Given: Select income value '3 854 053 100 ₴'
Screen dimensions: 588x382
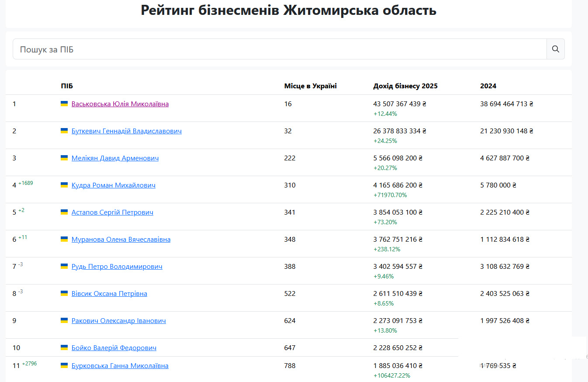Looking at the screenshot, I should 398,212.
